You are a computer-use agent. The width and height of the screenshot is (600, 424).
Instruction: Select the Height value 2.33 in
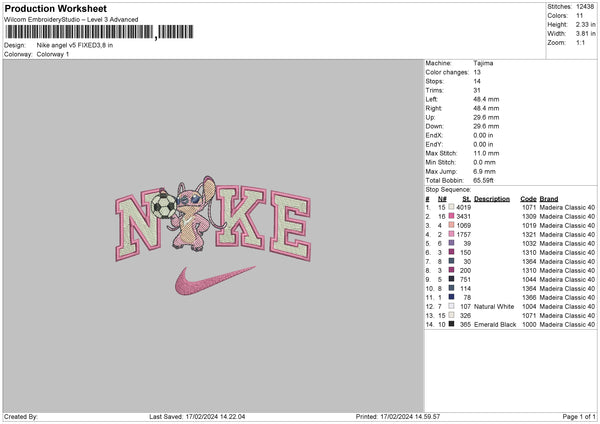(x=586, y=24)
